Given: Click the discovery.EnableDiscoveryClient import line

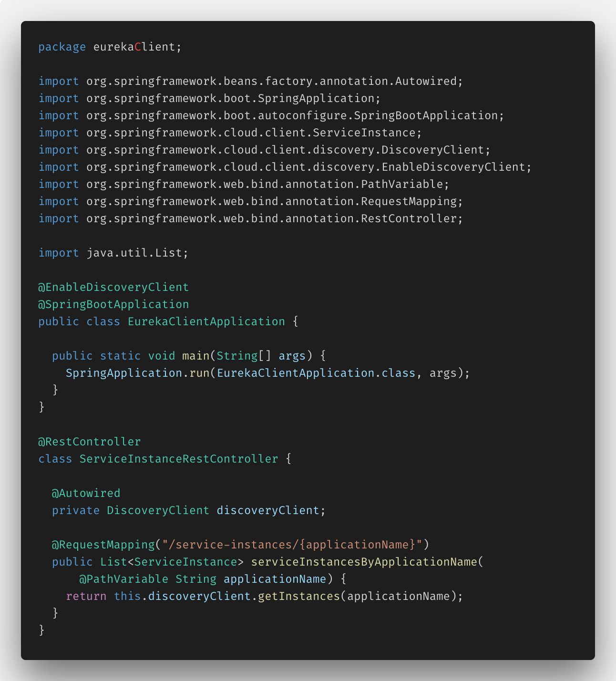Looking at the screenshot, I should click(x=285, y=167).
